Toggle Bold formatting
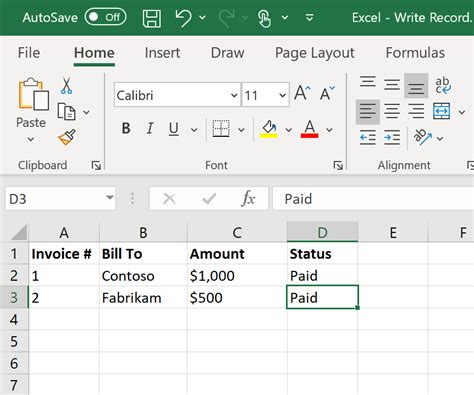The height and width of the screenshot is (395, 474). 126,128
